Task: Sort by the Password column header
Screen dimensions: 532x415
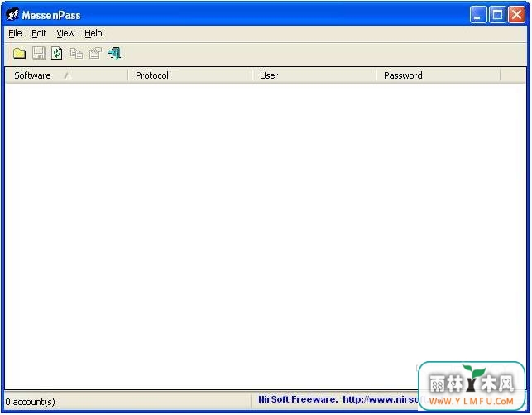Action: tap(439, 75)
